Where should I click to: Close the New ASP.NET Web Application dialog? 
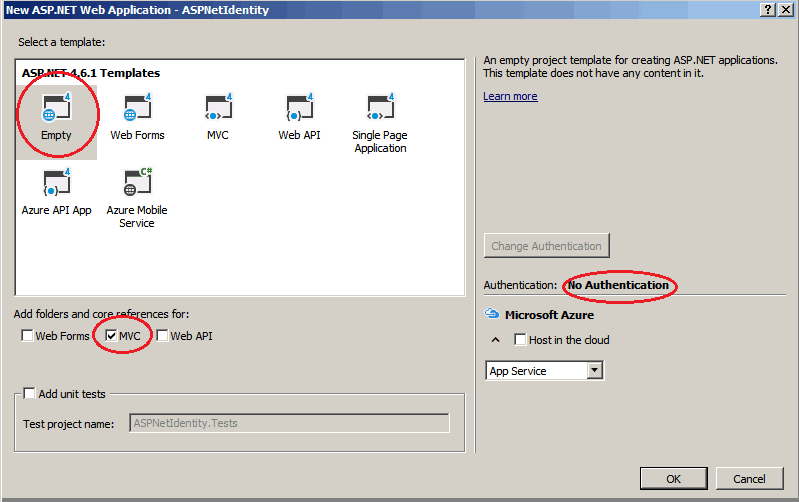785,10
